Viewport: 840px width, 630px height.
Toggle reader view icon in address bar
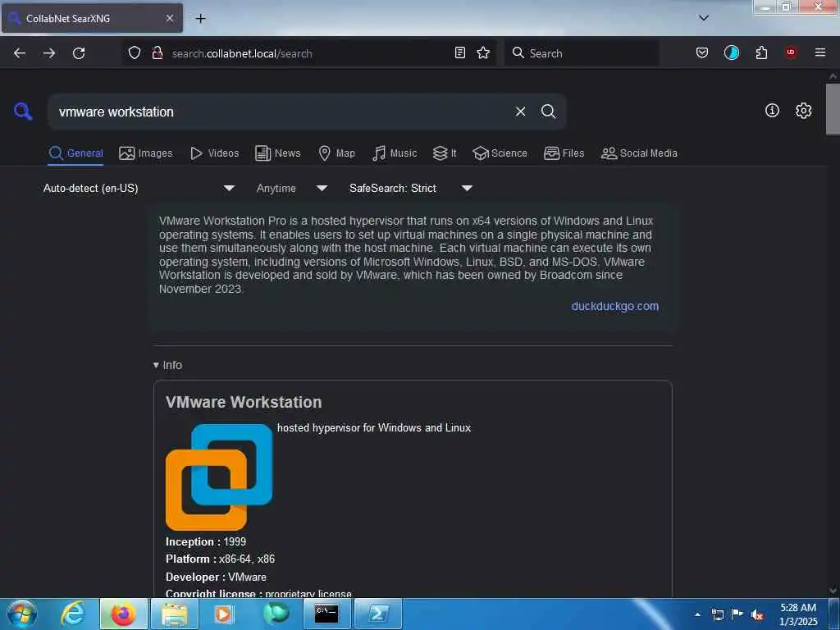point(459,53)
